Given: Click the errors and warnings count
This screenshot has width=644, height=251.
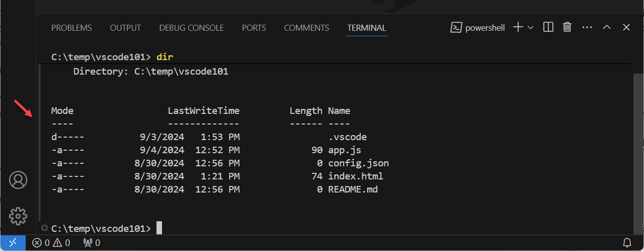Looking at the screenshot, I should point(51,243).
